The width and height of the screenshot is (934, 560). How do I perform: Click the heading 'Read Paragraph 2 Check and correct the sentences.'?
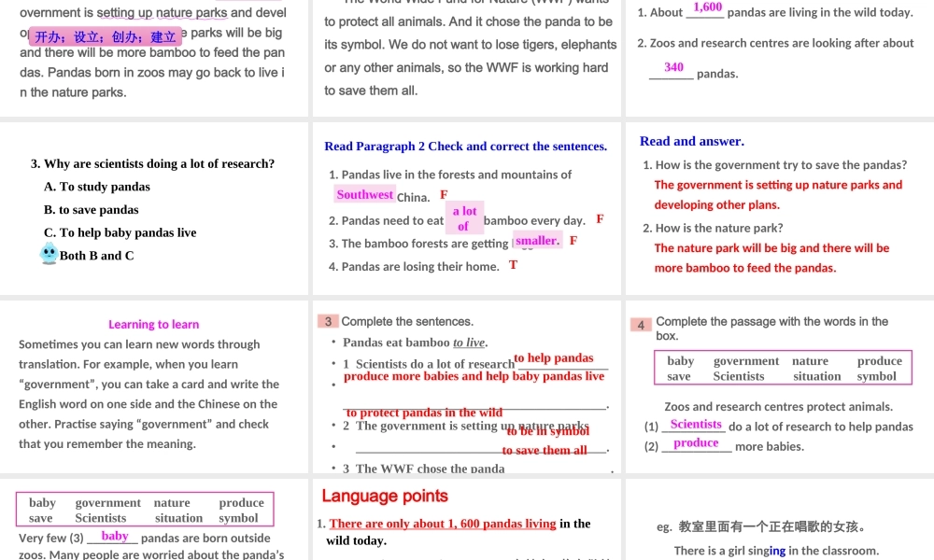point(466,147)
